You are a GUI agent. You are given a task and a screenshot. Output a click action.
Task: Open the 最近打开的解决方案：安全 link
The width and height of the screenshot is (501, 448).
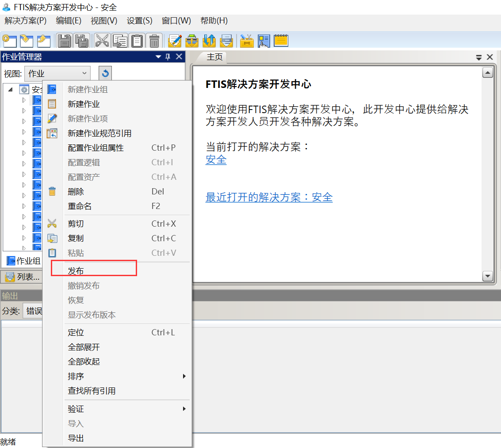[269, 197]
